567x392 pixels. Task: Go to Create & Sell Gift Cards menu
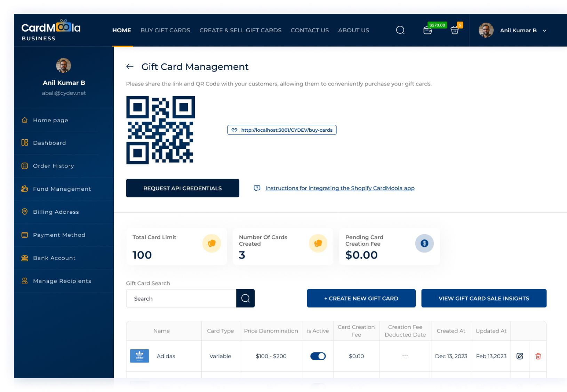point(240,31)
